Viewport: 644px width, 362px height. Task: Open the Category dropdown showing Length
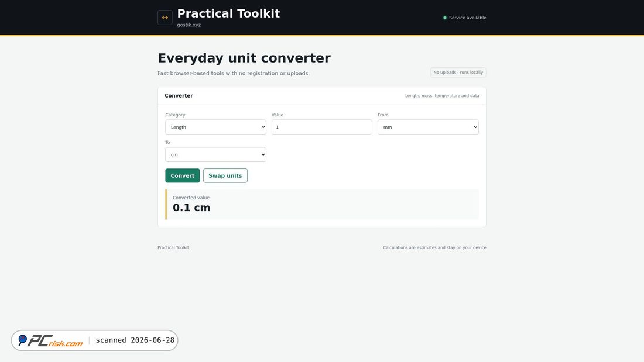[x=215, y=127]
